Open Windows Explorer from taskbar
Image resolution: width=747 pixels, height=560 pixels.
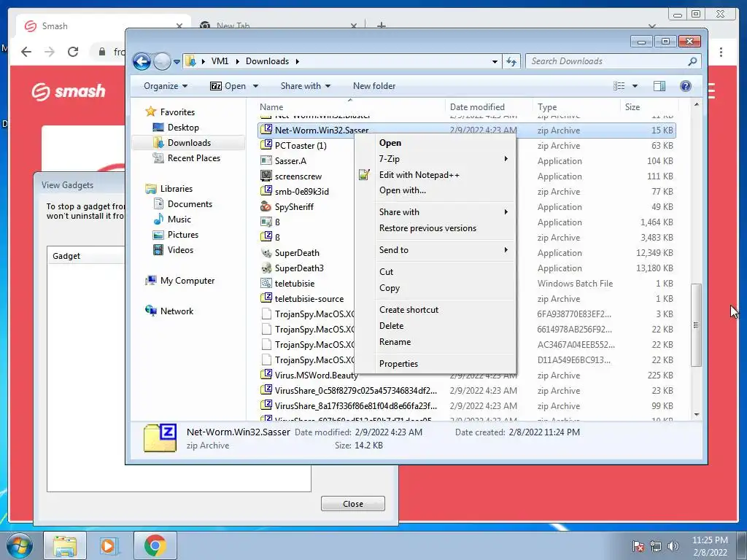65,545
